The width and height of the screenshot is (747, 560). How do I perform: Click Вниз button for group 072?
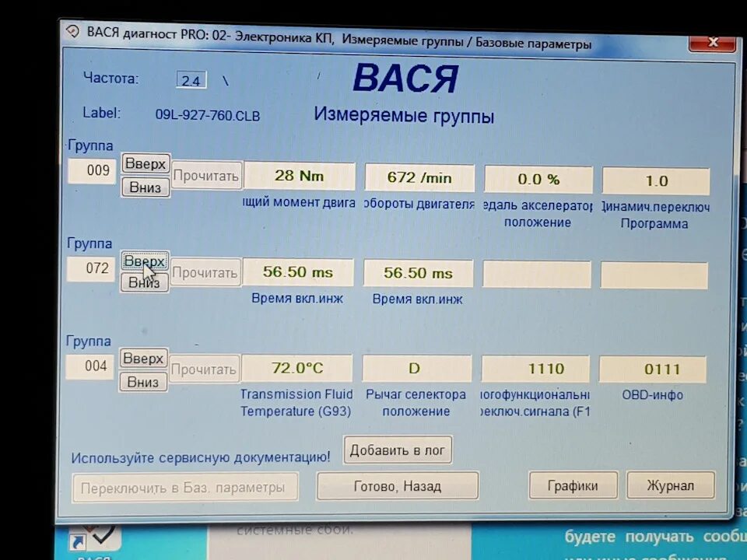tap(144, 283)
